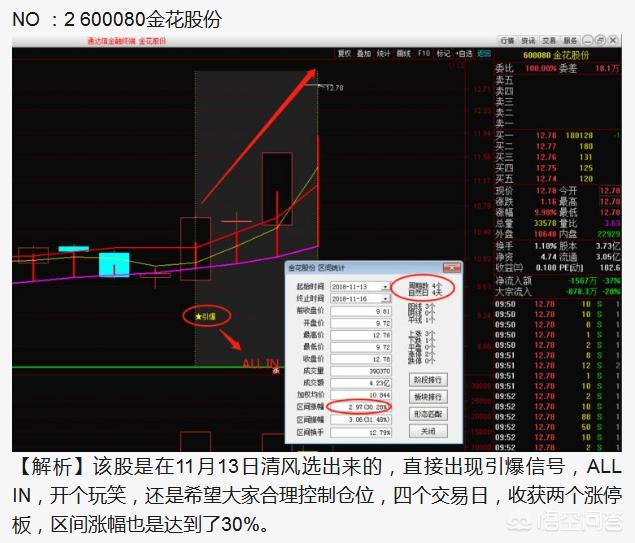Click the 最低价 value field
This screenshot has width=635, height=543.
tap(361, 347)
